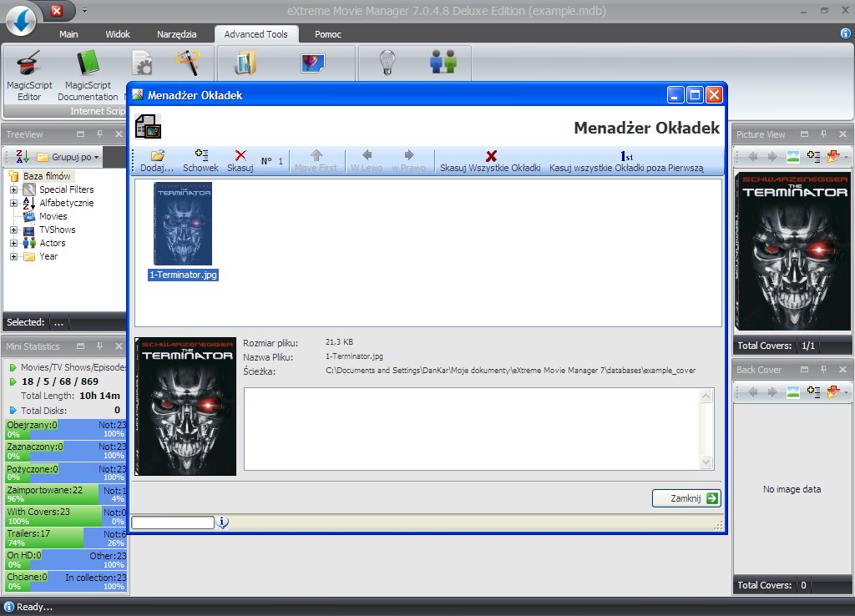Click Picture View previous cover arrow

753,157
